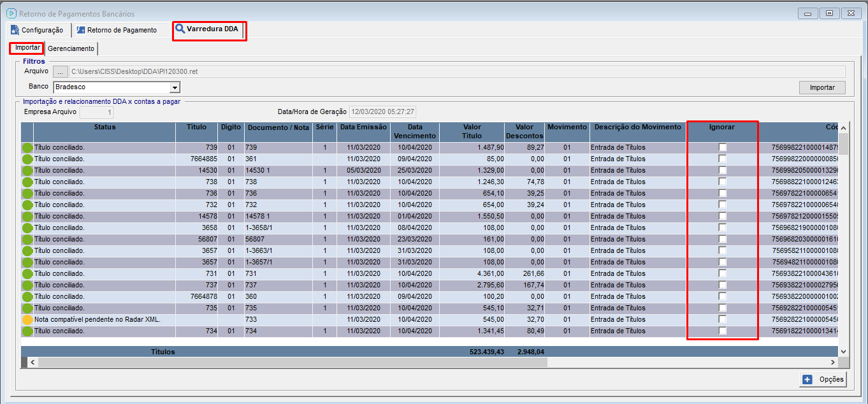Enable Ignorar checkbox for title 734

tap(723, 331)
